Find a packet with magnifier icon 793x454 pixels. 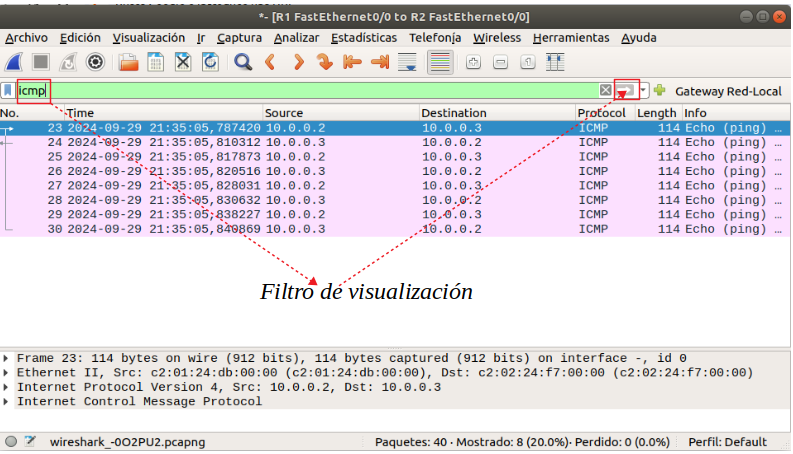pos(243,62)
